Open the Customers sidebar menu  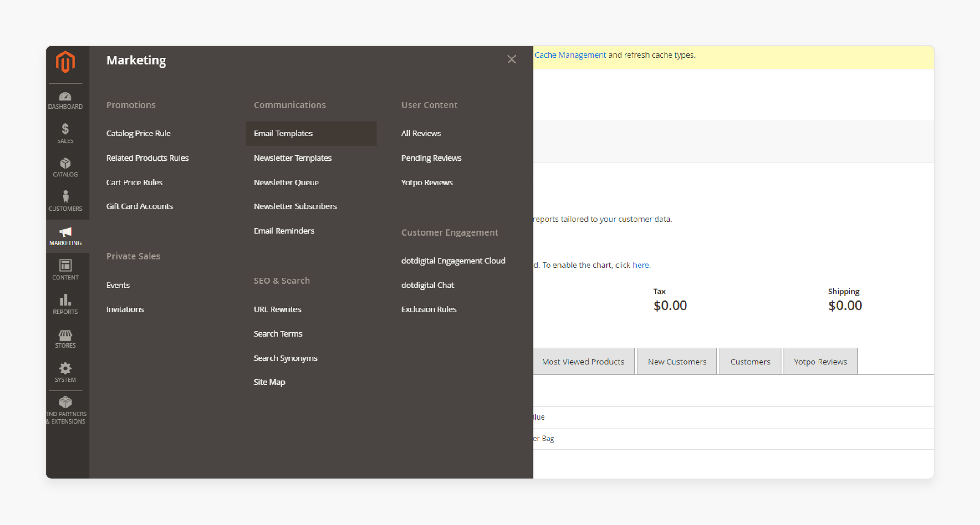[x=65, y=201]
